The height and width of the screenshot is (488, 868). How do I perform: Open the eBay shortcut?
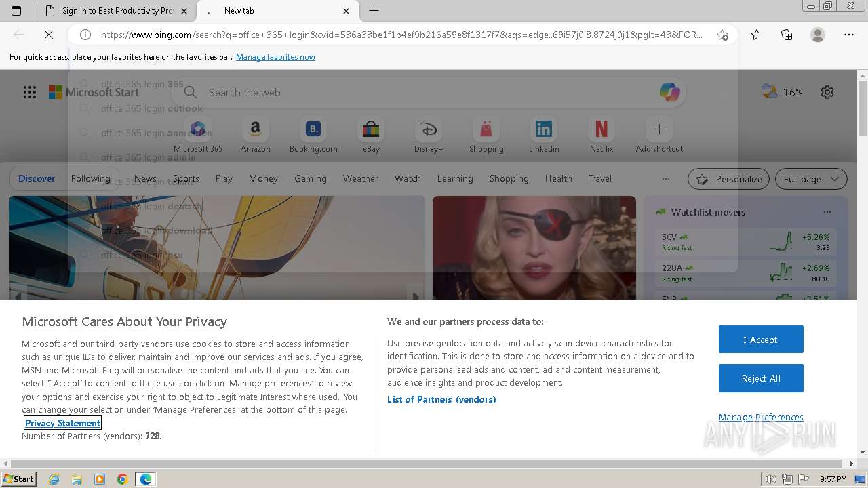click(371, 136)
